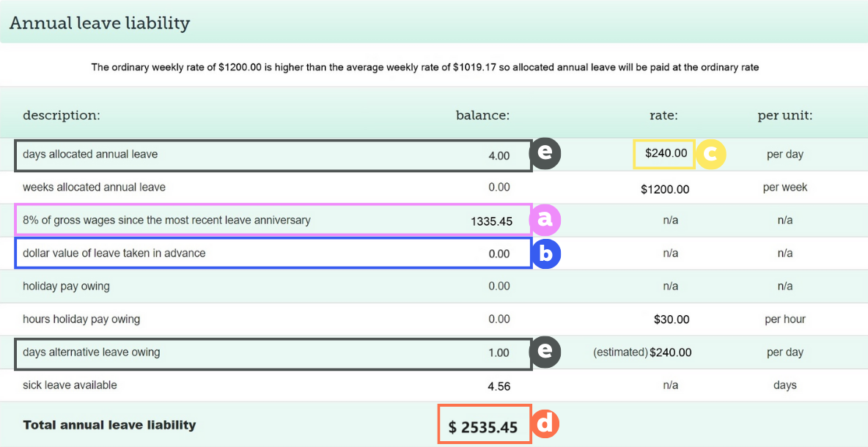Select the $240.00 rate for days allocated annual leave

[x=666, y=154]
